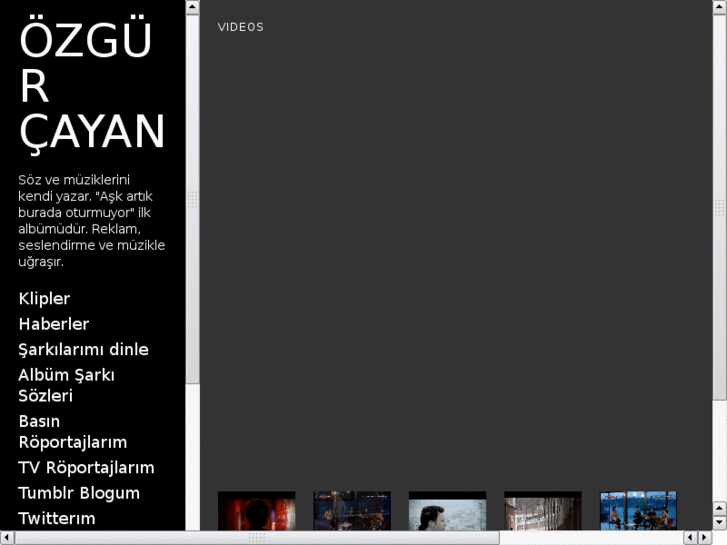Image resolution: width=727 pixels, height=545 pixels.
Task: Select the building corridor video thumbnail
Action: click(543, 511)
